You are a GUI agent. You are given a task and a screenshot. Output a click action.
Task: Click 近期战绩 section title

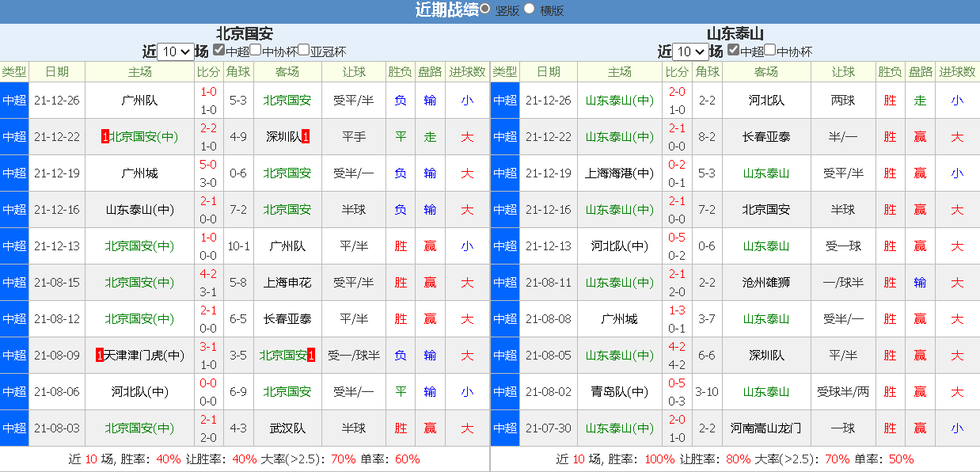447,10
